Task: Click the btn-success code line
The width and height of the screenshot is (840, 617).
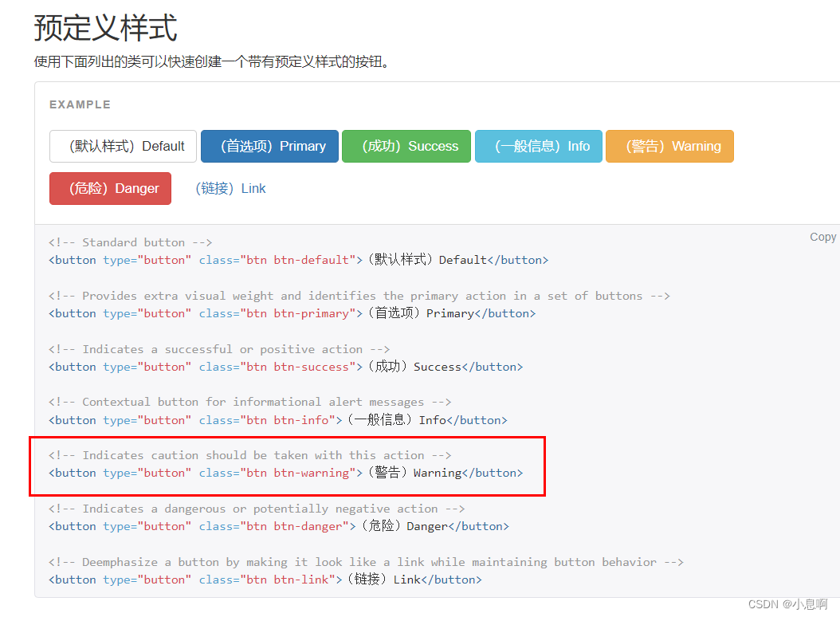Action: coord(285,367)
